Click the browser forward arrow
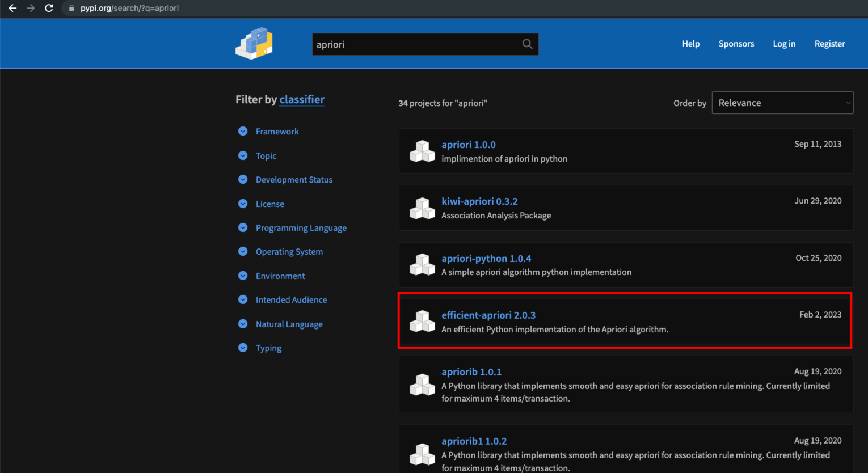Screen dimensions: 868x473 (31, 8)
